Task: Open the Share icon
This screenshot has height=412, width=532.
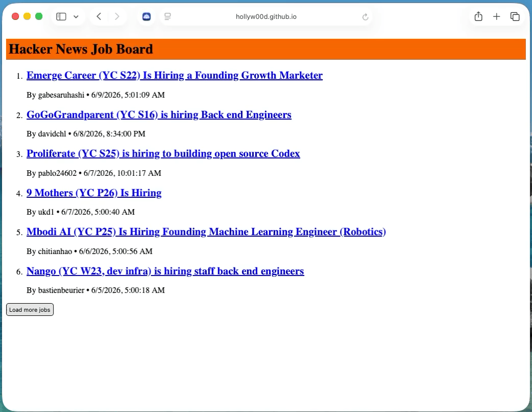Action: pyautogui.click(x=478, y=16)
